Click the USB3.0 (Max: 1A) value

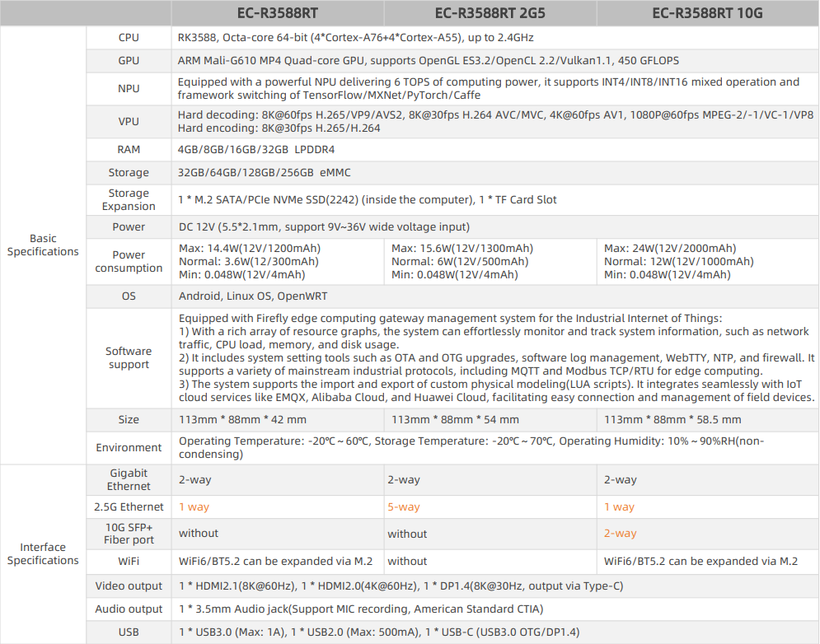379,632
